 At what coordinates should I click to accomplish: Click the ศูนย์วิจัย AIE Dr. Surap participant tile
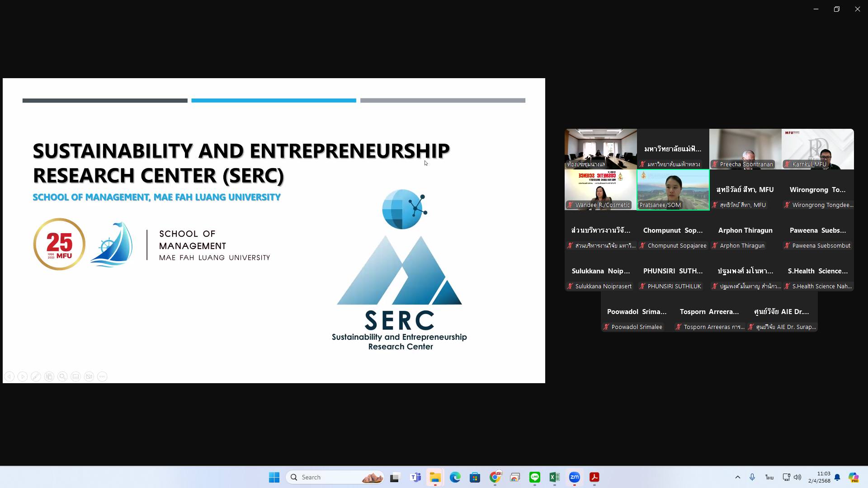tap(782, 312)
